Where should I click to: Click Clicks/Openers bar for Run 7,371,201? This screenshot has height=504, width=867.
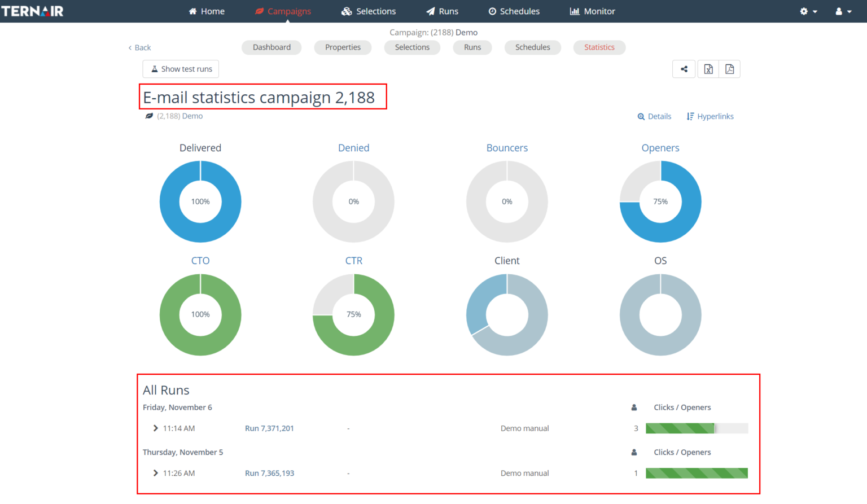697,428
